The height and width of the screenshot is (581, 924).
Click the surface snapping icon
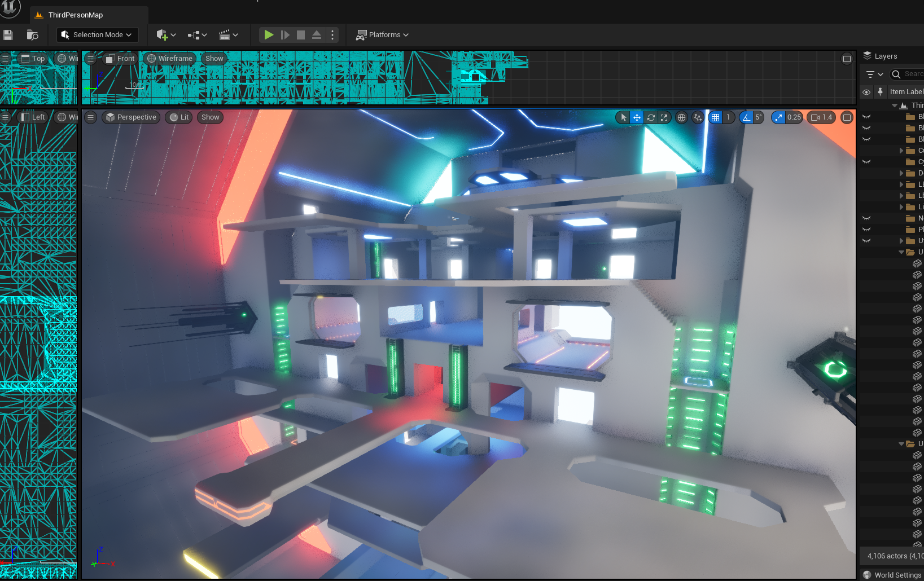[698, 117]
